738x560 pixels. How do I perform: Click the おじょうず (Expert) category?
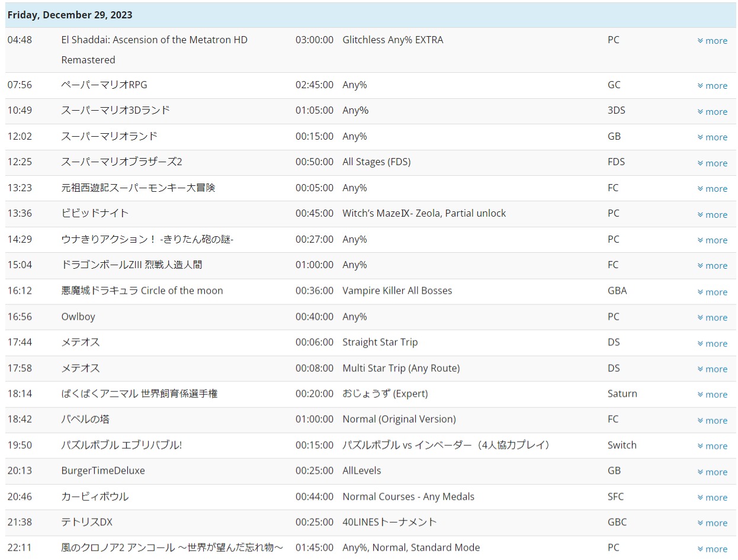[x=385, y=394]
